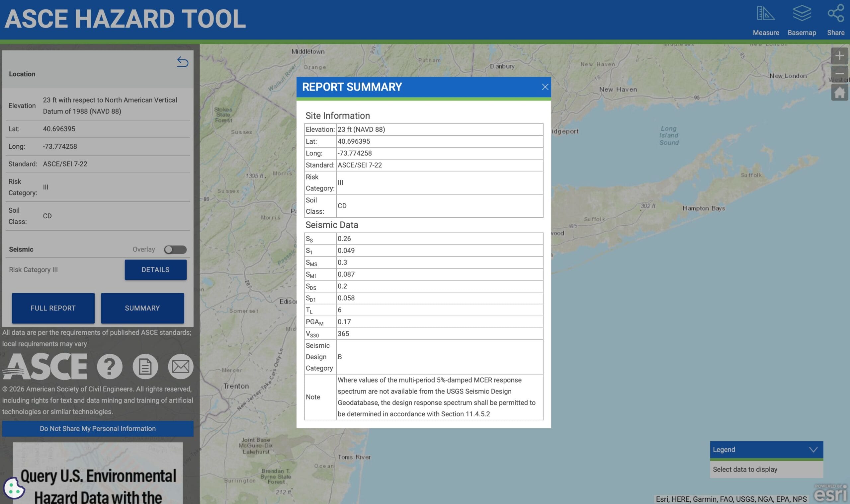The height and width of the screenshot is (504, 850).
Task: Collapse the Legend panel chevron
Action: [813, 449]
